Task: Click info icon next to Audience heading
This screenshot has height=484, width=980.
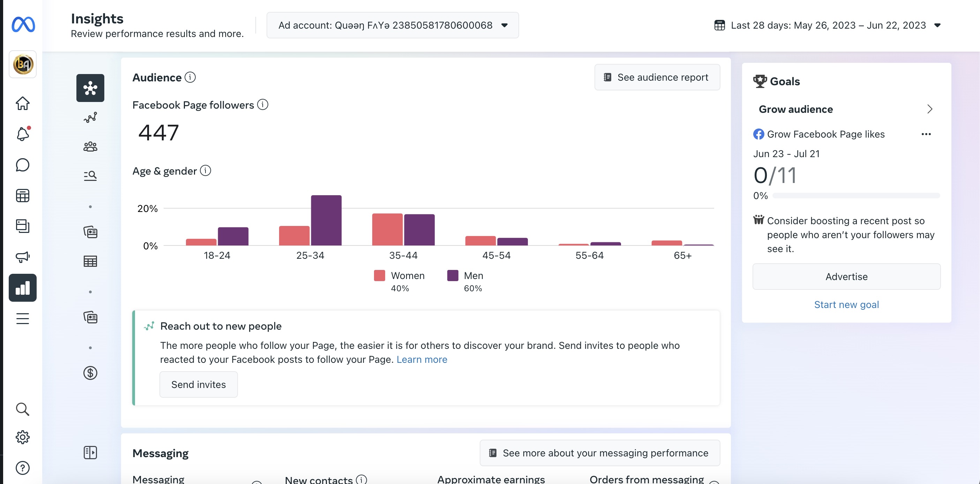Action: [x=190, y=77]
